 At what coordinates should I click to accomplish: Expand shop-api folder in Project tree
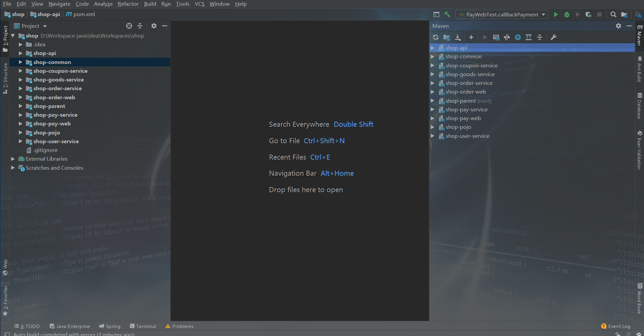coord(20,53)
